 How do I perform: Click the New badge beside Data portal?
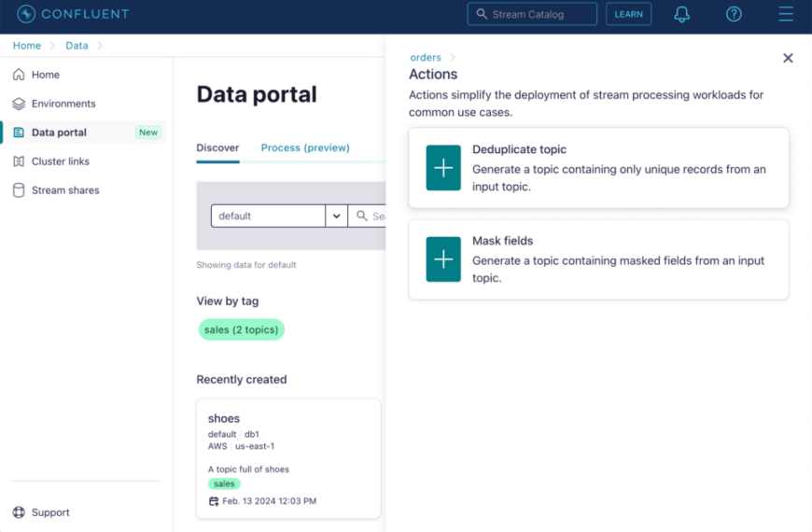click(x=148, y=133)
